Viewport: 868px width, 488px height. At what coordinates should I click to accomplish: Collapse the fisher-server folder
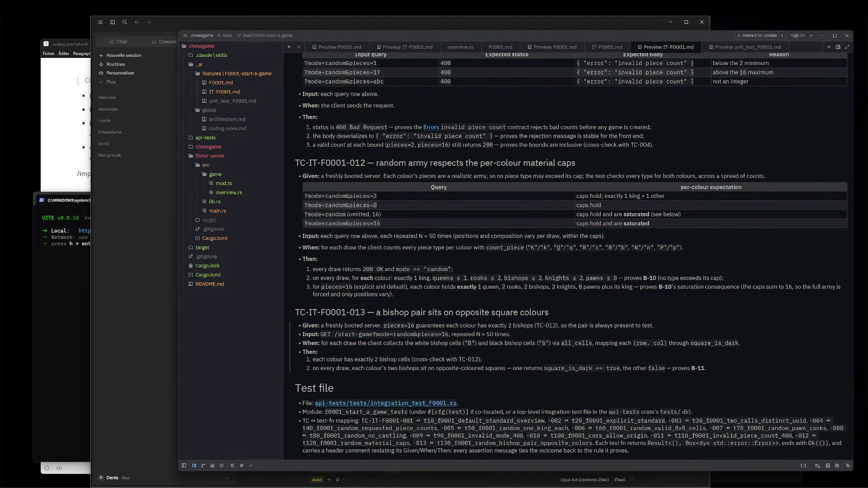(210, 156)
